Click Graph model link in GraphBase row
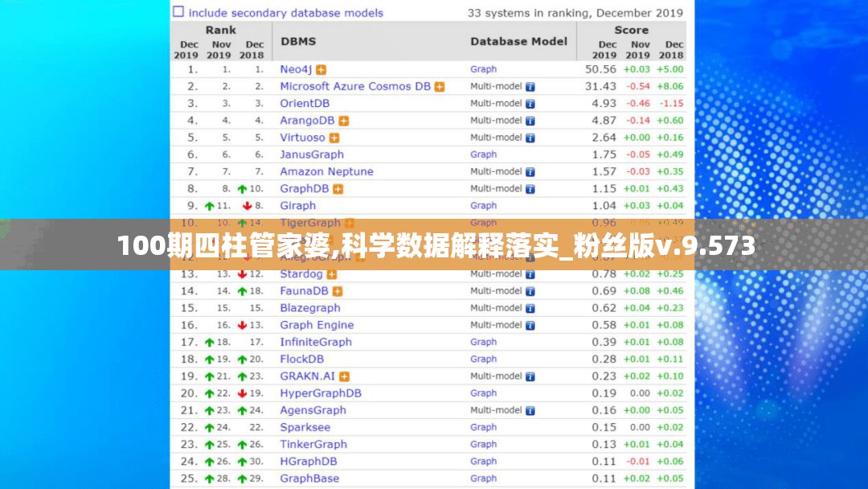This screenshot has width=868, height=489. (x=483, y=479)
